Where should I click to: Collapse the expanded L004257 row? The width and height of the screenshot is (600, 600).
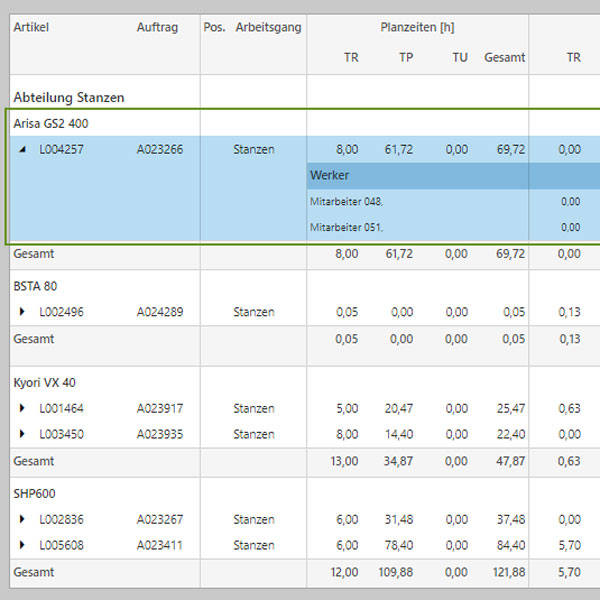click(23, 149)
